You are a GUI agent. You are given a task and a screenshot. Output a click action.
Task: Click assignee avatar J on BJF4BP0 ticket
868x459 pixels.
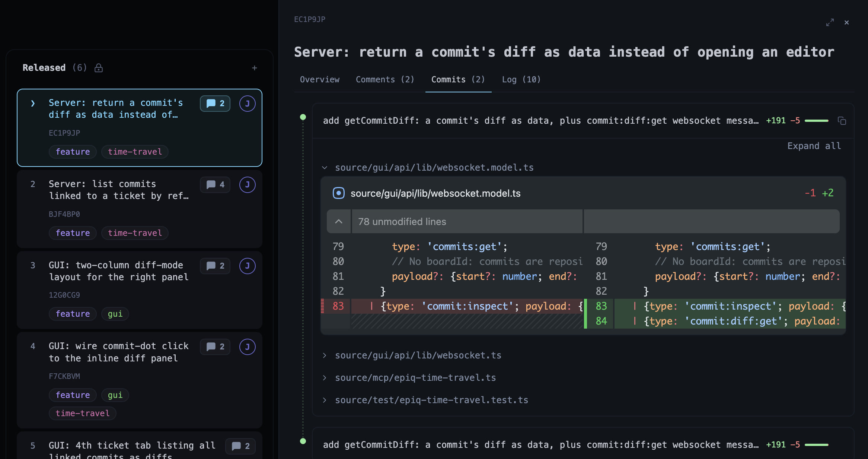click(248, 185)
